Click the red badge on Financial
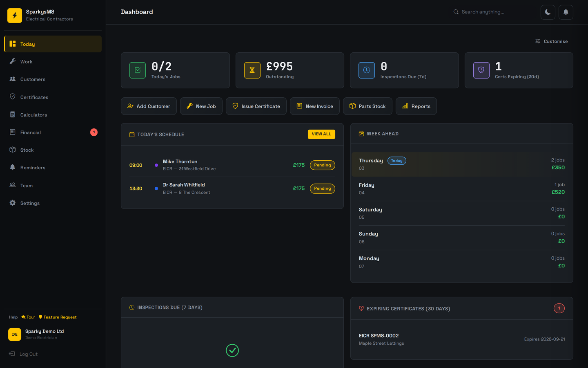The width and height of the screenshot is (588, 368). point(94,132)
